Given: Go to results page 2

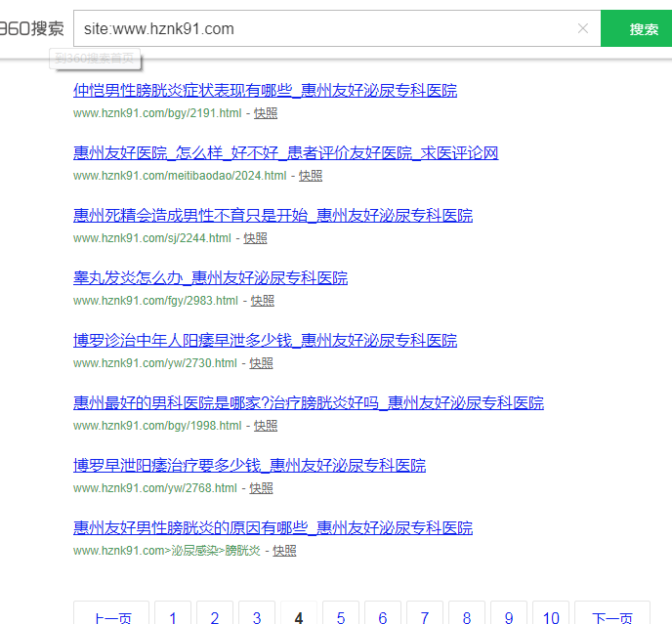Looking at the screenshot, I should (x=215, y=613).
